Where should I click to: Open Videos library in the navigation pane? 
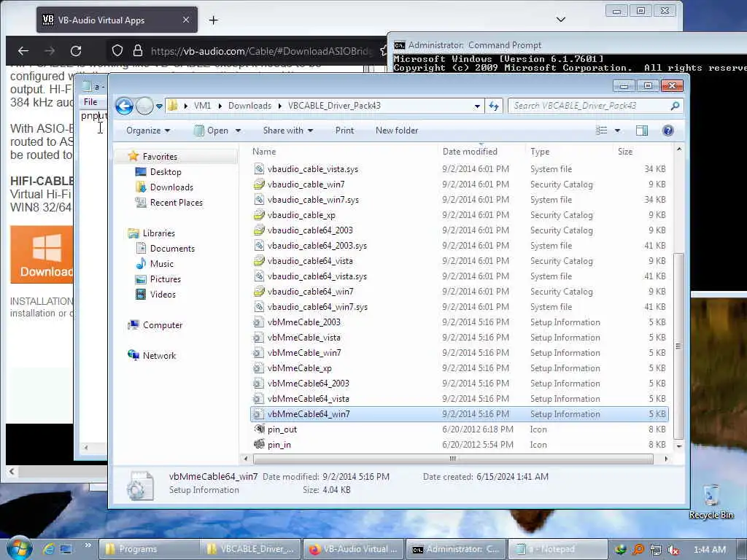[163, 295]
